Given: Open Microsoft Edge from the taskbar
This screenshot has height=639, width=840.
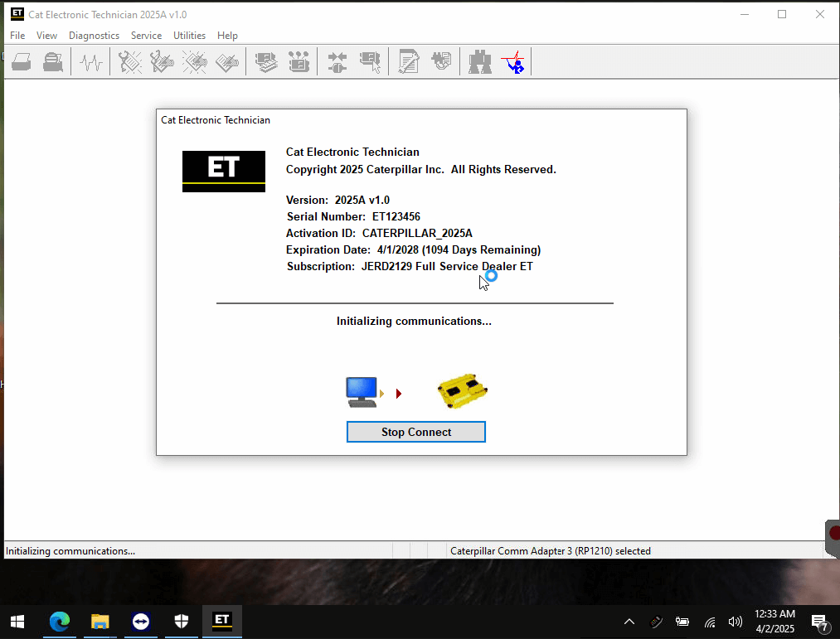Looking at the screenshot, I should tap(60, 621).
